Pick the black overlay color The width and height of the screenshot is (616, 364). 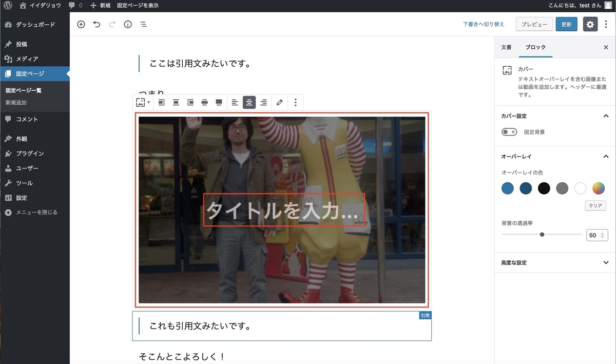point(544,188)
